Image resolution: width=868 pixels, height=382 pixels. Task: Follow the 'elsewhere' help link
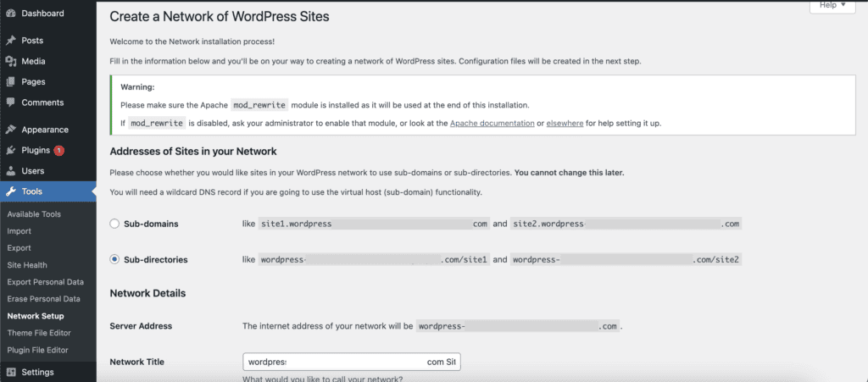565,124
